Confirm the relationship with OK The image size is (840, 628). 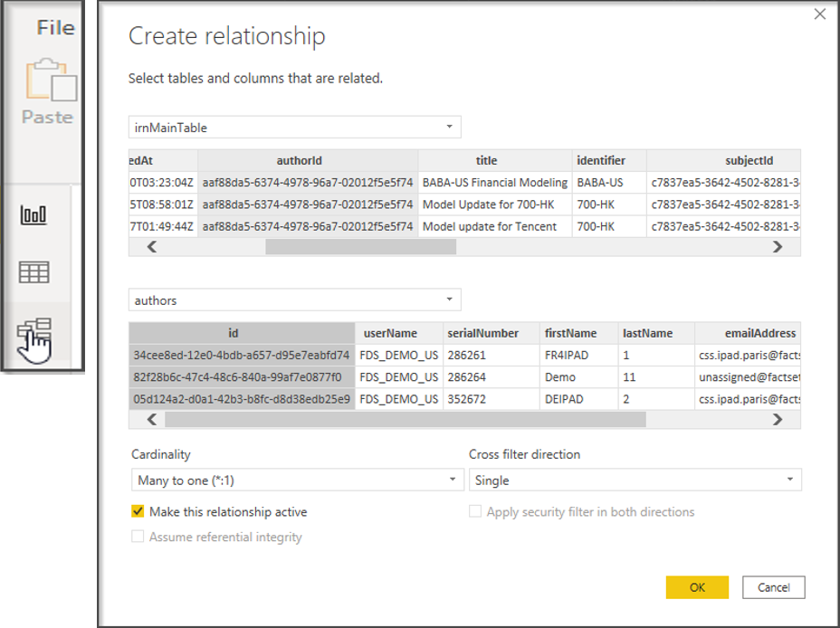tap(697, 586)
